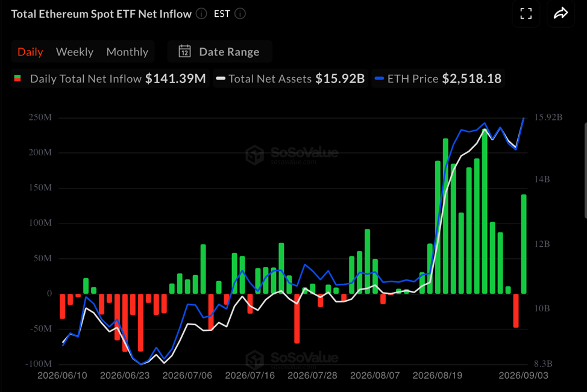This screenshot has height=392, width=587.
Task: Open the Date Range picker
Action: [x=219, y=51]
